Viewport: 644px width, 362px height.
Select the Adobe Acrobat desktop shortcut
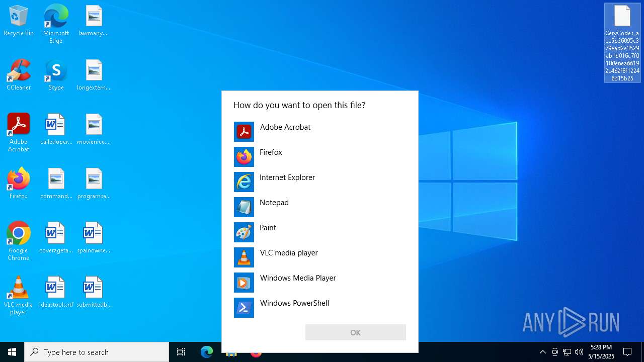tap(19, 133)
